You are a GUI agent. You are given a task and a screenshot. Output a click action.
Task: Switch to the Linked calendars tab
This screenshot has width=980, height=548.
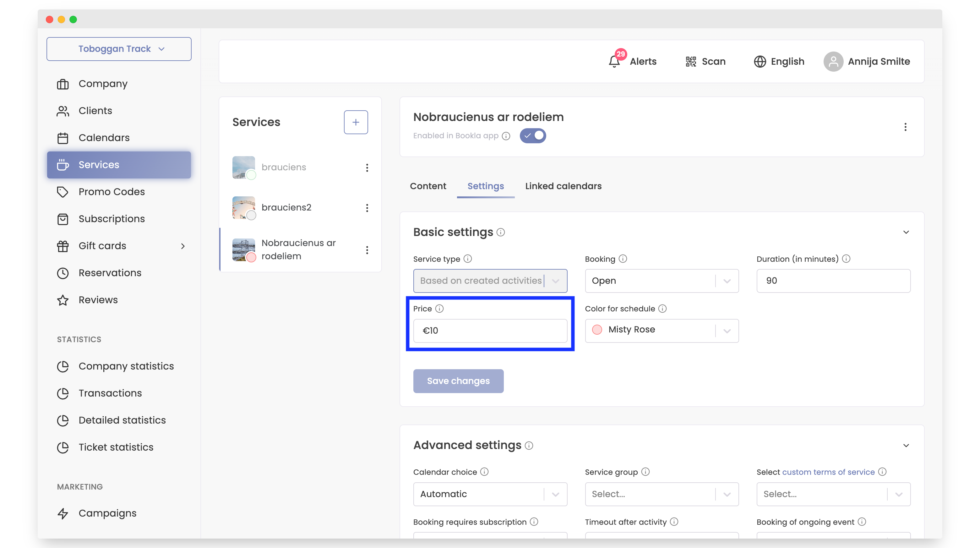coord(563,186)
